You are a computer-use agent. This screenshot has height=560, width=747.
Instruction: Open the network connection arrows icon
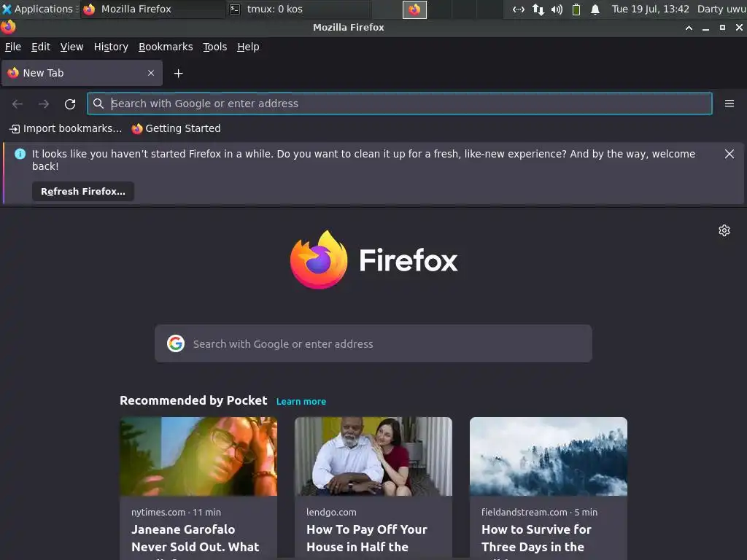[x=538, y=9]
